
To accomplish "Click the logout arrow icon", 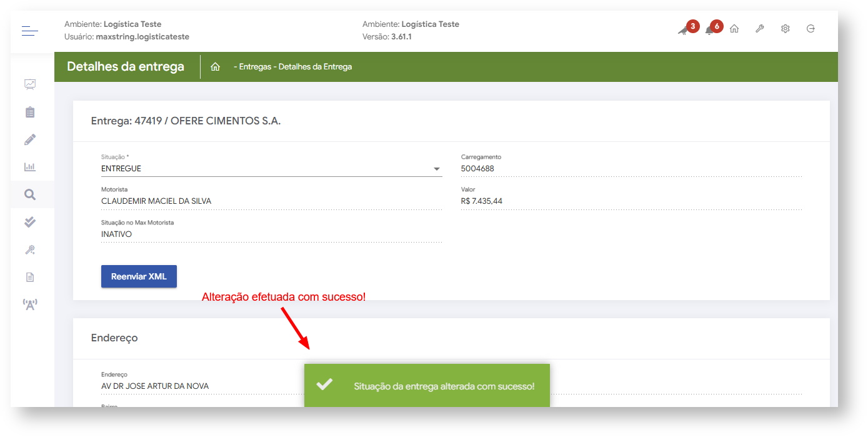I will click(x=811, y=29).
